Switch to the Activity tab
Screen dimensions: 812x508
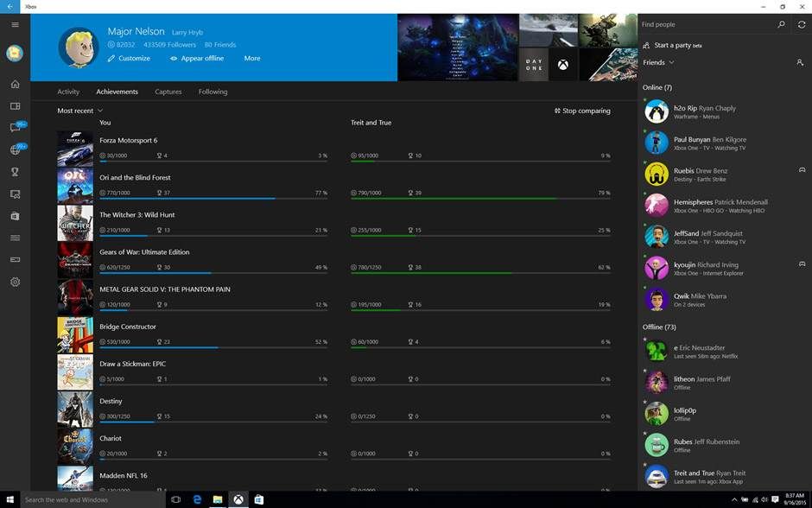68,92
